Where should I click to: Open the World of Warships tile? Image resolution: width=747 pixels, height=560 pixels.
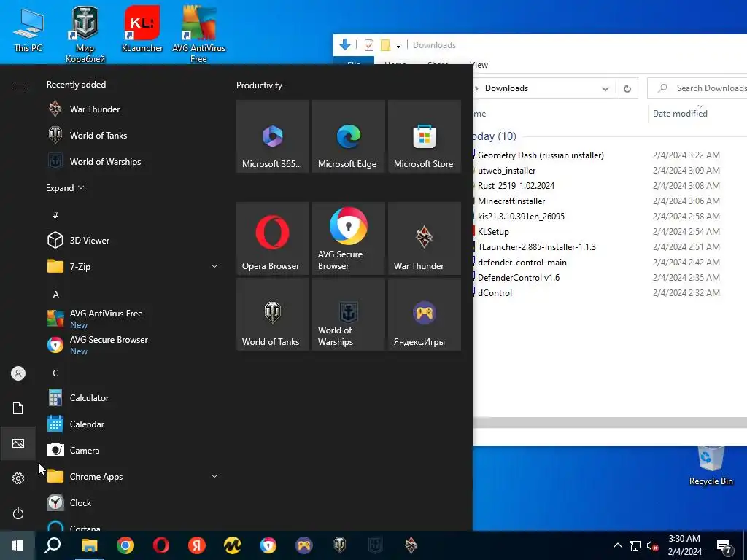348,314
